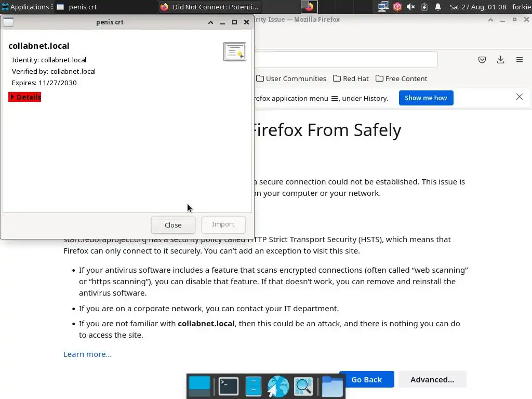Open the clock showing Sat 27 Aug
This screenshot has height=399, width=532.
478,7
